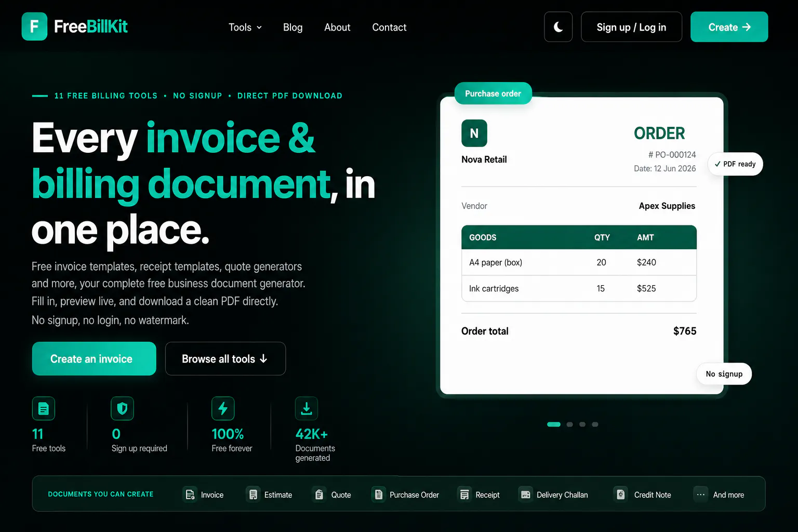Click the Delivery Challan icon
The height and width of the screenshot is (532, 798).
pyautogui.click(x=526, y=495)
